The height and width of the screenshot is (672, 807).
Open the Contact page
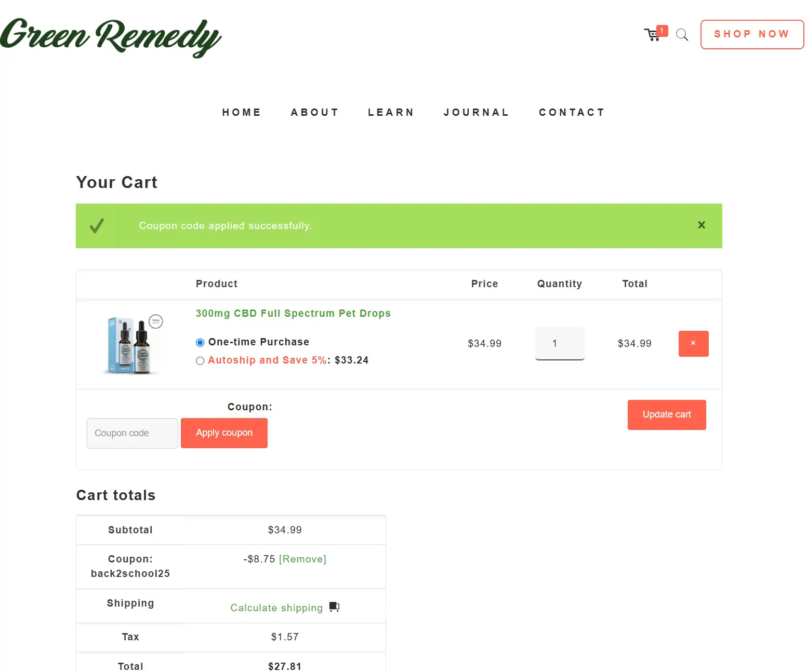(x=572, y=112)
